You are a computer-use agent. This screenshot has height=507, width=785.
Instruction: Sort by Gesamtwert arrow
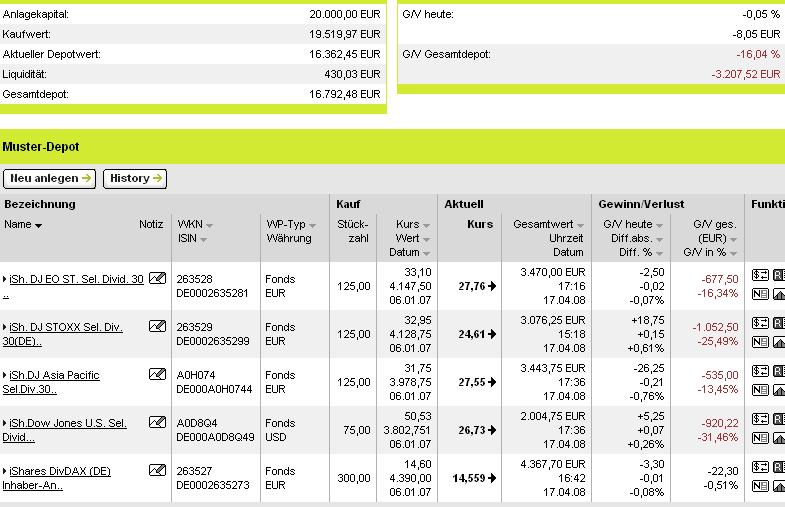(x=580, y=226)
